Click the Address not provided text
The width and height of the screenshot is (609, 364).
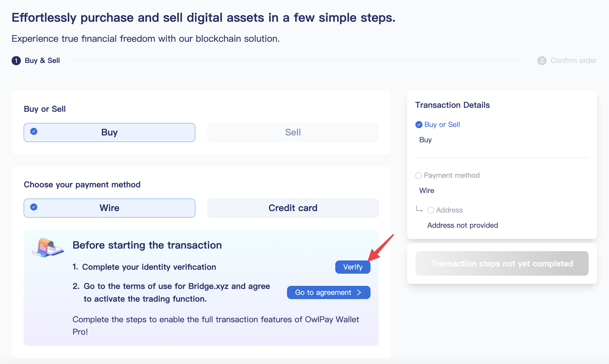(x=463, y=225)
